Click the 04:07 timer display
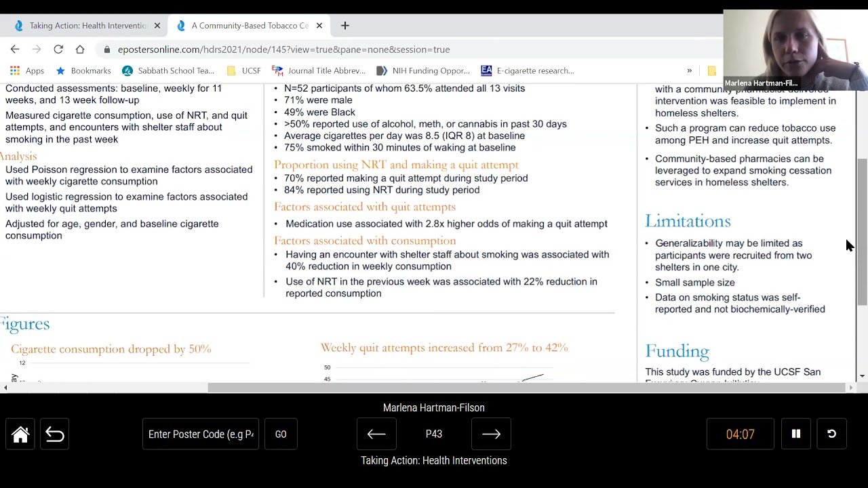The width and height of the screenshot is (868, 488). point(741,434)
